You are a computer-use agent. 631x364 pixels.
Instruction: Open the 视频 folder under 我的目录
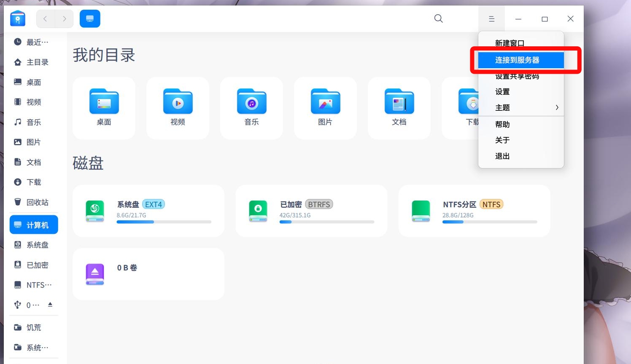tap(178, 108)
